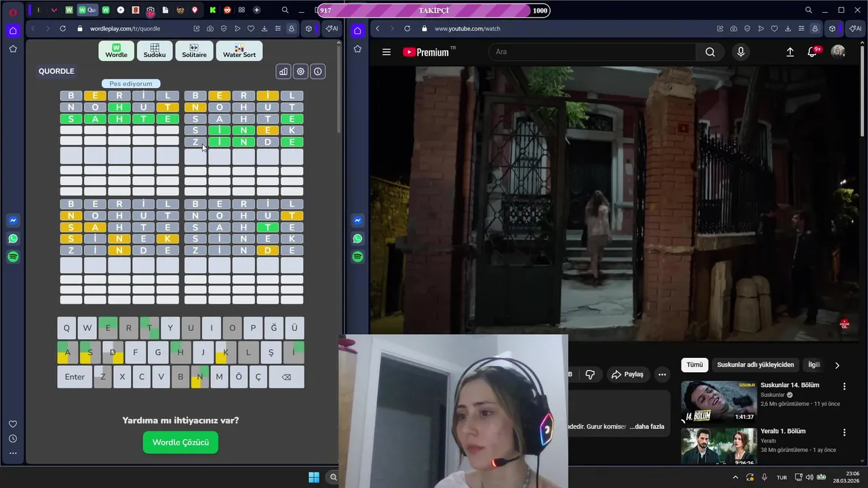The image size is (868, 488).
Task: Search tabs in the right Opera window
Action: click(808, 10)
